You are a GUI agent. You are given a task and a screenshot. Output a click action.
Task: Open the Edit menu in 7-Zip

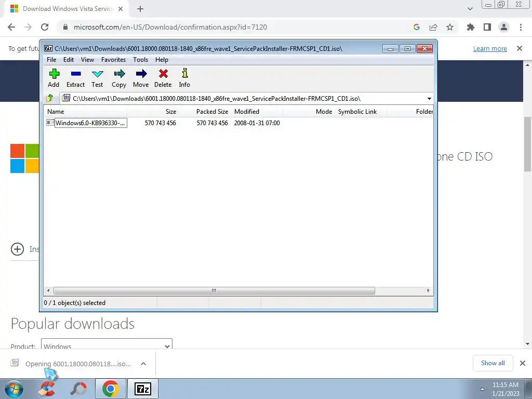(69, 60)
